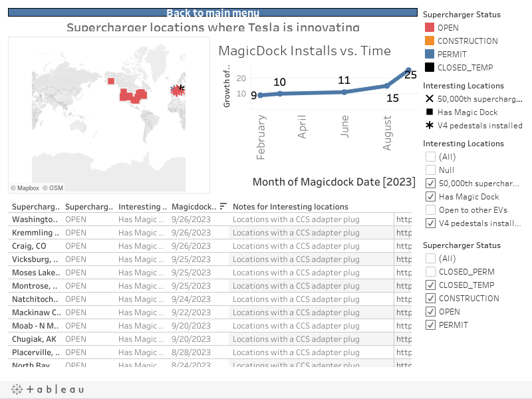Check the Null filter checkbox
Viewport: 532px width, 399px height.
pos(430,170)
